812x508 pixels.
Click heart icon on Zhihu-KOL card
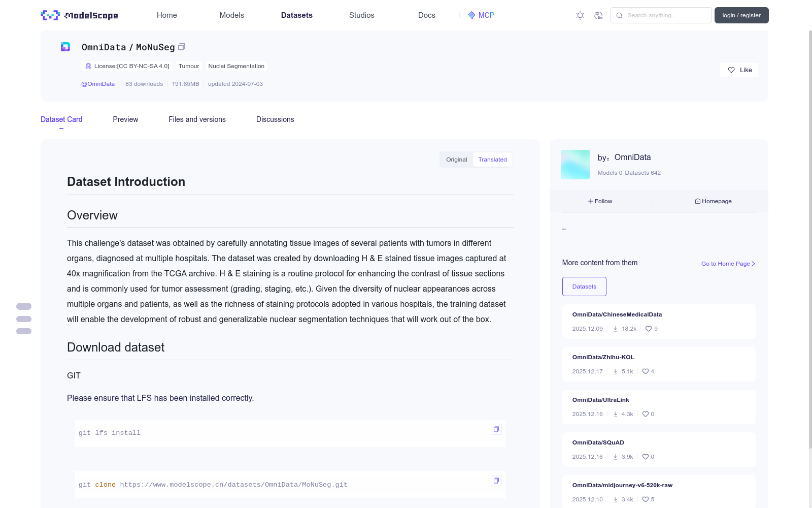pos(646,371)
